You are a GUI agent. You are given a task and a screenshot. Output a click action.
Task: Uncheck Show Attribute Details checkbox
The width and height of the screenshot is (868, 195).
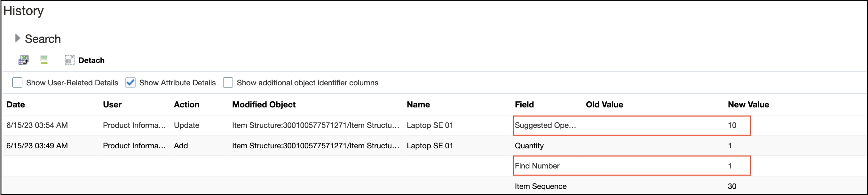tap(130, 82)
